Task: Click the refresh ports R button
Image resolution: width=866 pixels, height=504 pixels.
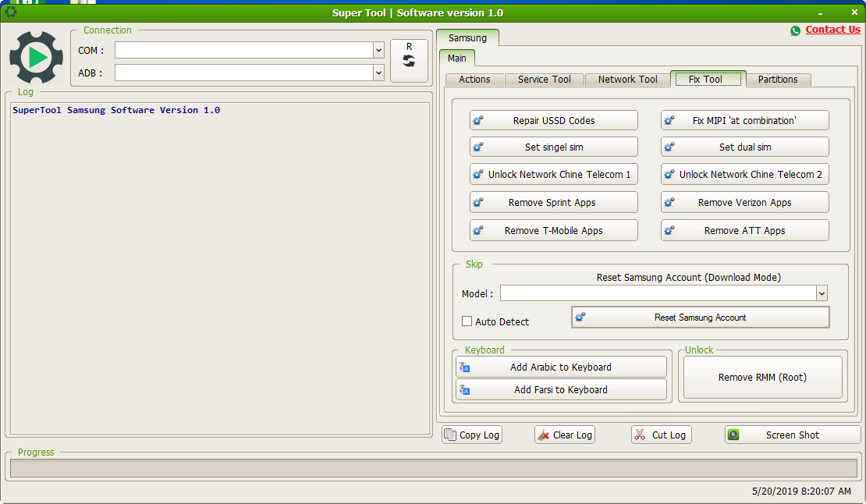Action: click(409, 61)
